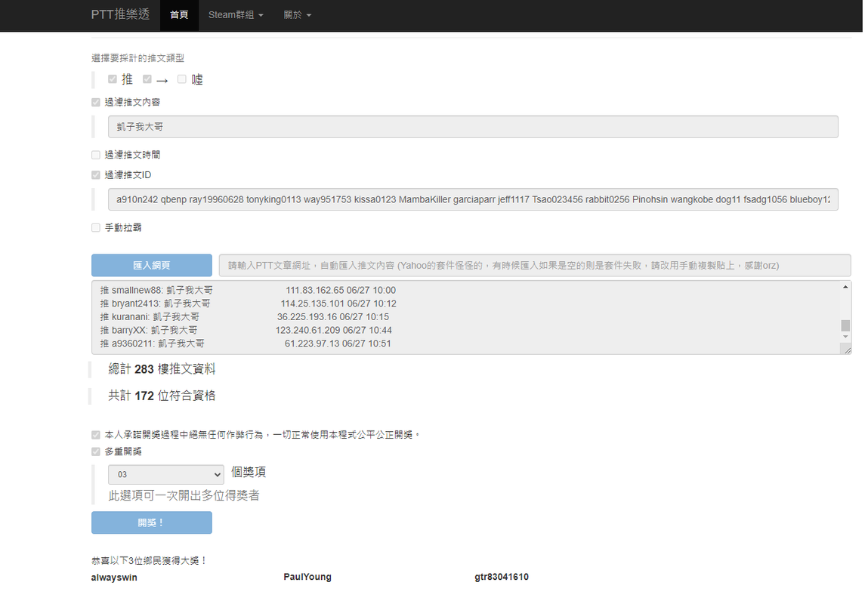Click the 總計 283 樓推文資料 summary text

coord(162,369)
